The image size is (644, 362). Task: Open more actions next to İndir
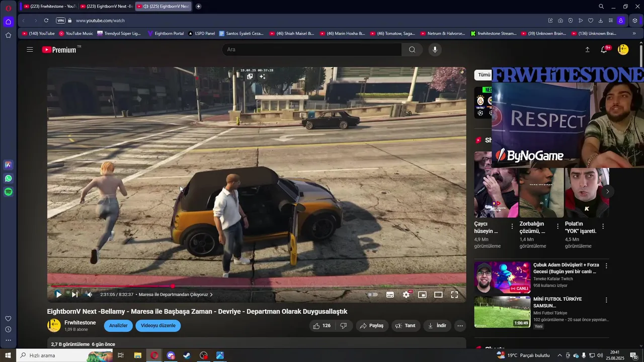(x=460, y=326)
